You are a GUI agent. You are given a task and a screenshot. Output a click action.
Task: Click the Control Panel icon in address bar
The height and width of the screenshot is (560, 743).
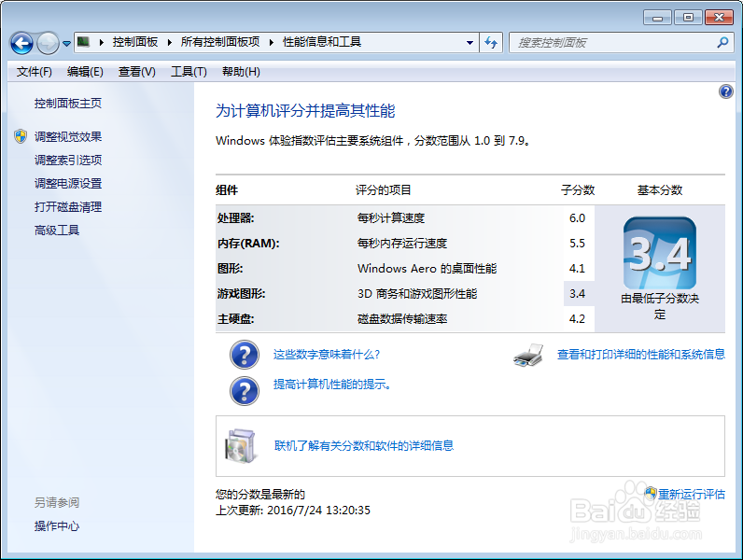point(83,42)
